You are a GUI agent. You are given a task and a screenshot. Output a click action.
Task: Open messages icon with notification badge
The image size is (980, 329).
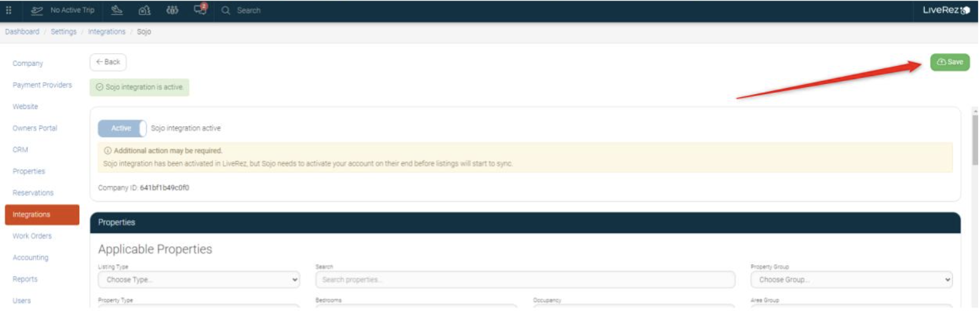click(x=200, y=9)
